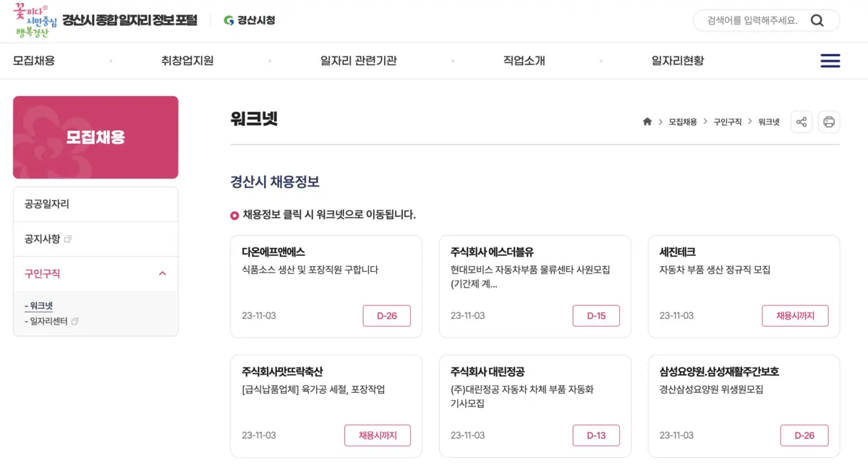Click the D-26 badge on 다온에프앤에스
868x465 pixels.
tap(386, 315)
